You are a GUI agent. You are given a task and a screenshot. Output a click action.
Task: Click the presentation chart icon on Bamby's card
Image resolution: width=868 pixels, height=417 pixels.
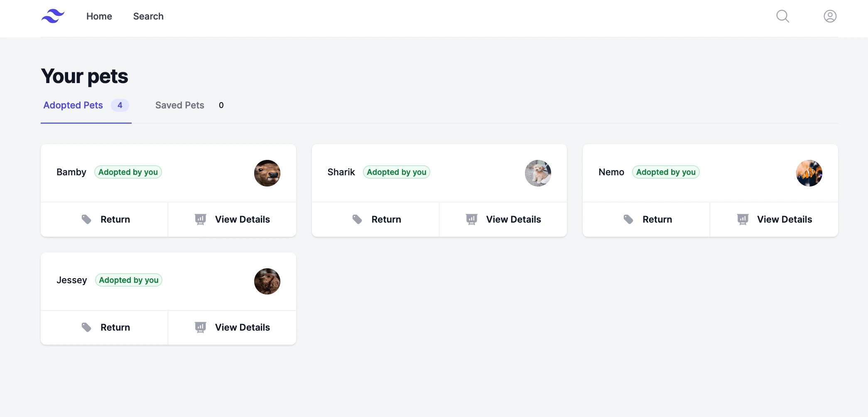tap(201, 219)
